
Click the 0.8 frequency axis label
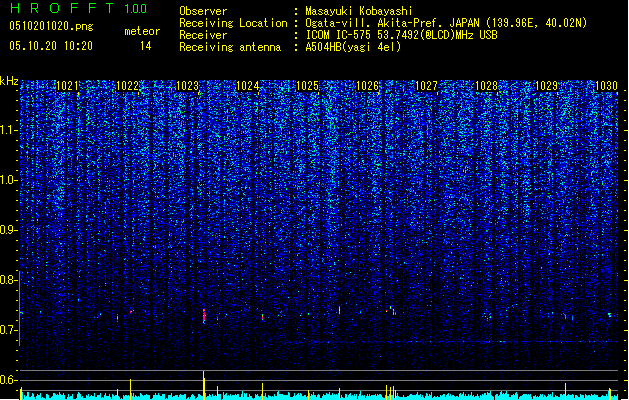point(8,280)
